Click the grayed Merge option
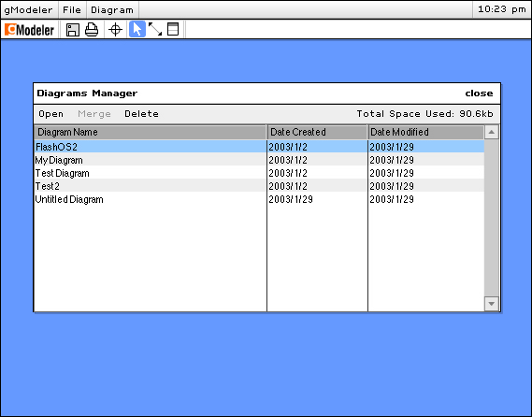 tap(94, 114)
